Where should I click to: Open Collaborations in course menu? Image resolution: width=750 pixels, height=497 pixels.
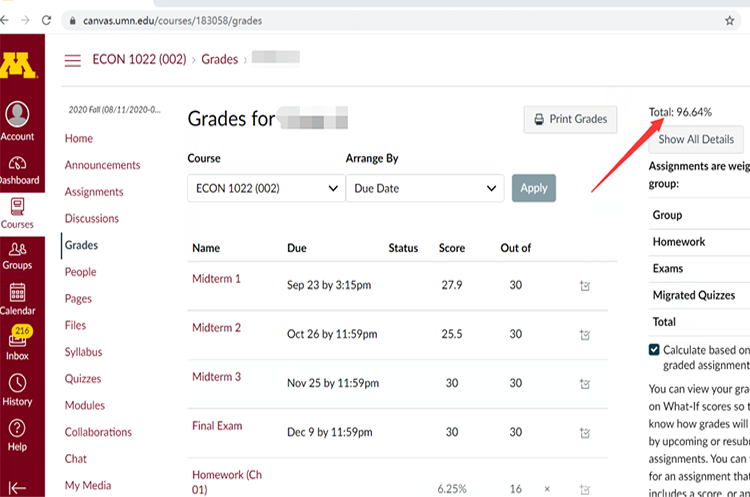coord(98,432)
